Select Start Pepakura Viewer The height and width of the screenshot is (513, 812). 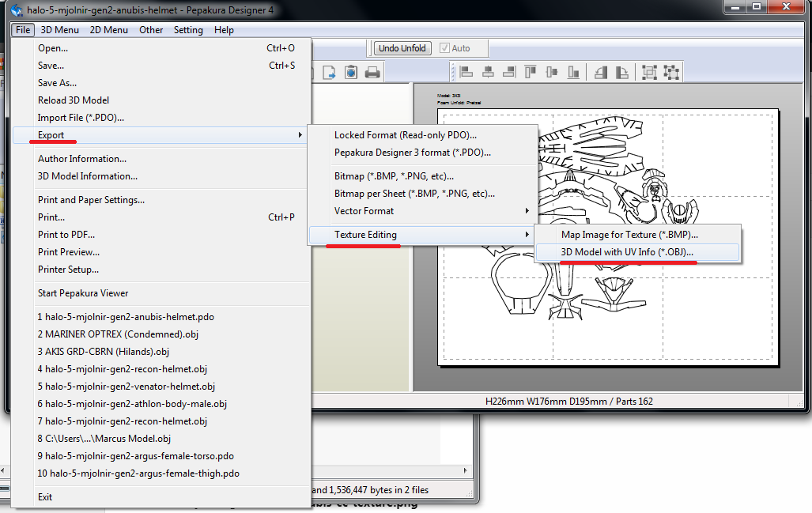pyautogui.click(x=161, y=293)
